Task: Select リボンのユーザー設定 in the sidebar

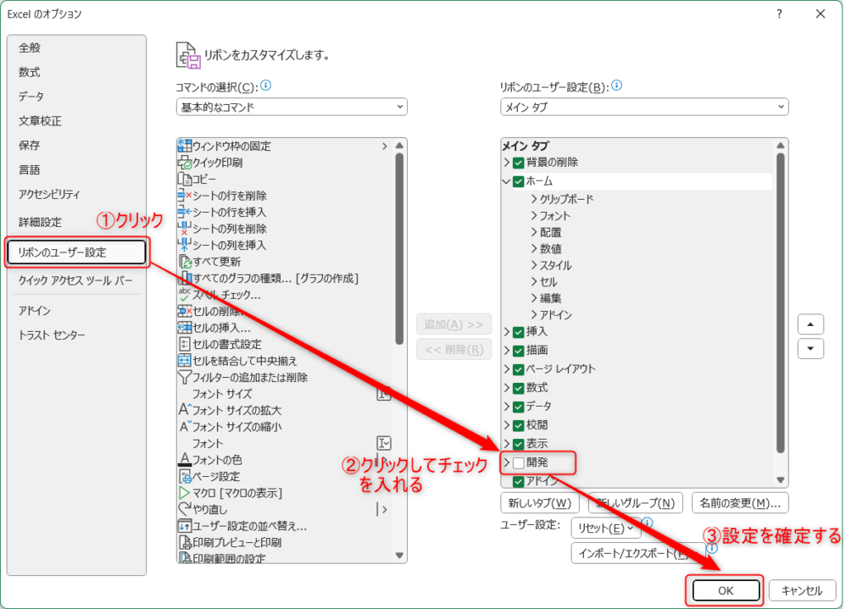Action: pyautogui.click(x=76, y=252)
